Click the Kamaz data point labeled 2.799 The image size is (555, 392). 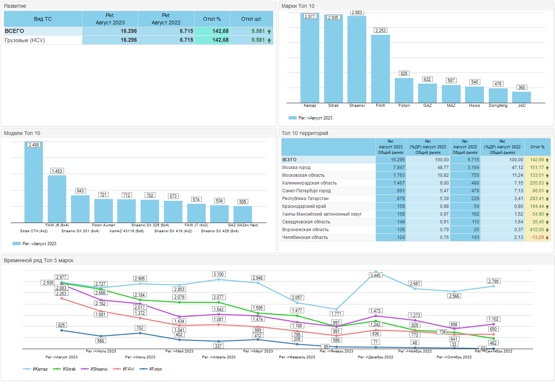(x=494, y=286)
